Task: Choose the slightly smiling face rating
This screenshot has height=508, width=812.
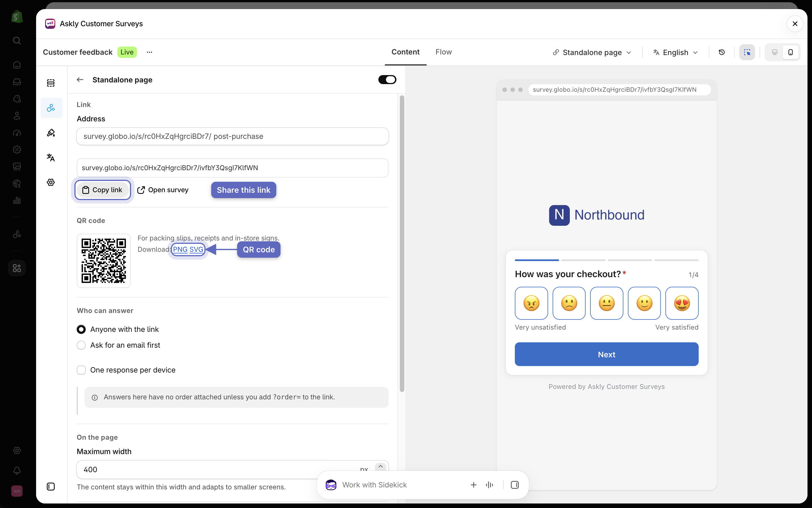Action: (644, 303)
